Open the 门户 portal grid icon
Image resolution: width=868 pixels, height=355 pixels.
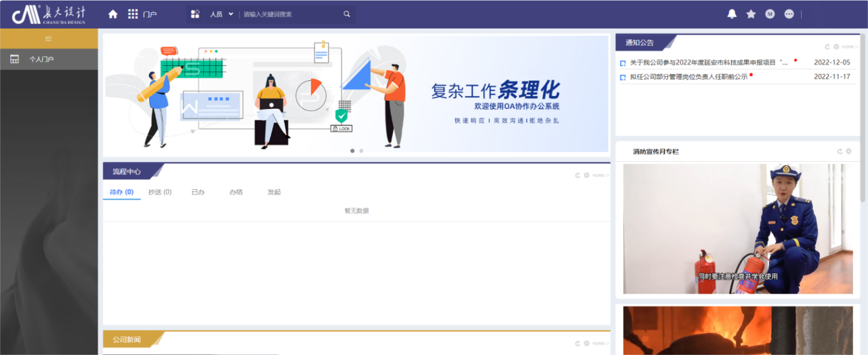(x=133, y=14)
